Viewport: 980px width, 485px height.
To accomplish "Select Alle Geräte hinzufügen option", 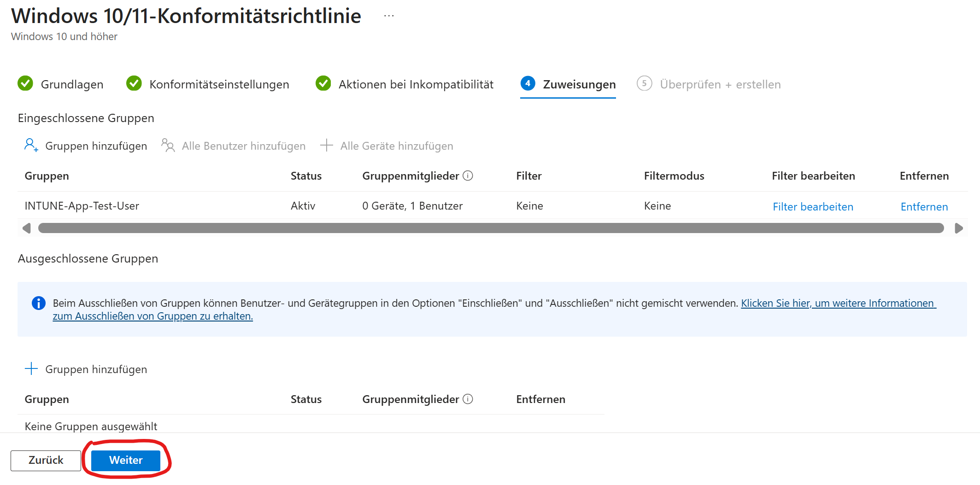I will click(396, 146).
